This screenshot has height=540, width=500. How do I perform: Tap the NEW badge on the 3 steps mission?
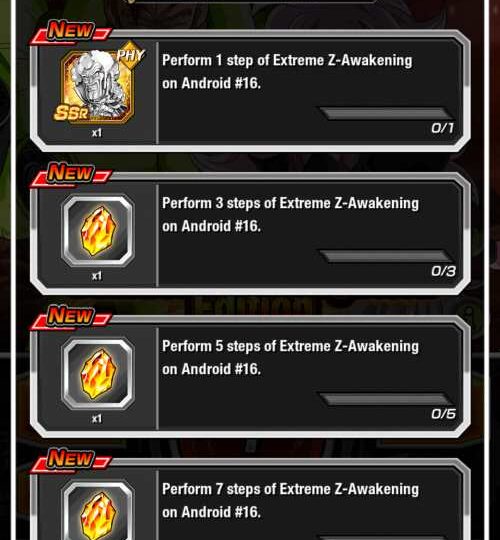click(71, 173)
